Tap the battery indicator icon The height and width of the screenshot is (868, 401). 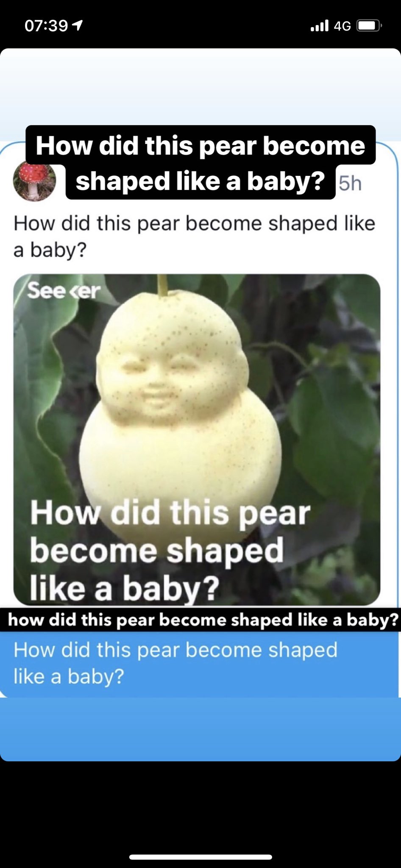[x=369, y=26]
